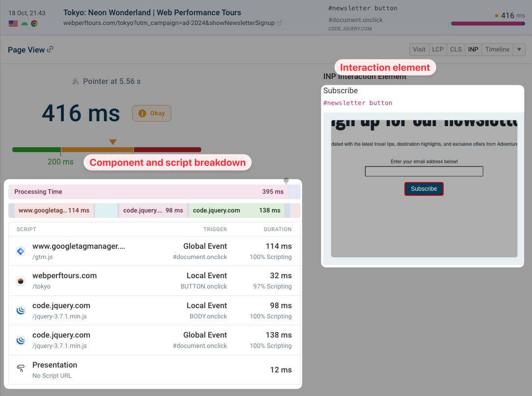Switch to the CLS tab
Image resolution: width=532 pixels, height=396 pixels.
tap(455, 49)
